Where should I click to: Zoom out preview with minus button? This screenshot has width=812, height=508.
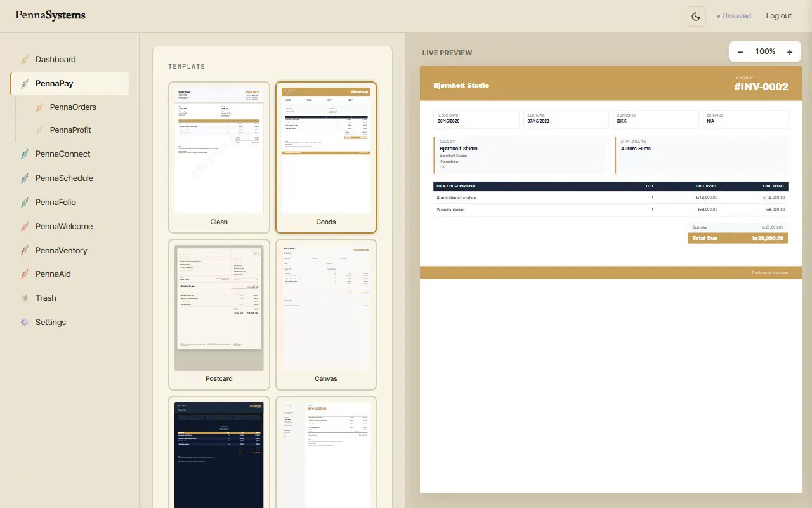[x=740, y=52]
